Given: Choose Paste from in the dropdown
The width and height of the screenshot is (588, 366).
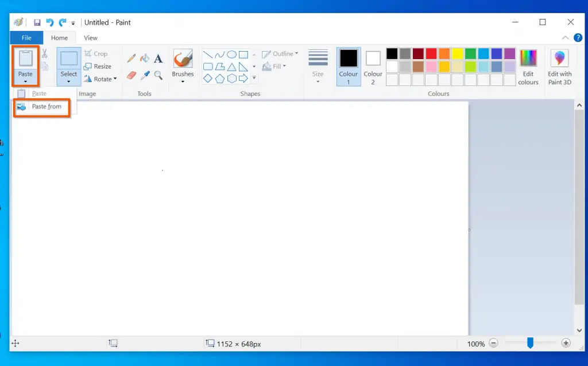Looking at the screenshot, I should click(46, 107).
